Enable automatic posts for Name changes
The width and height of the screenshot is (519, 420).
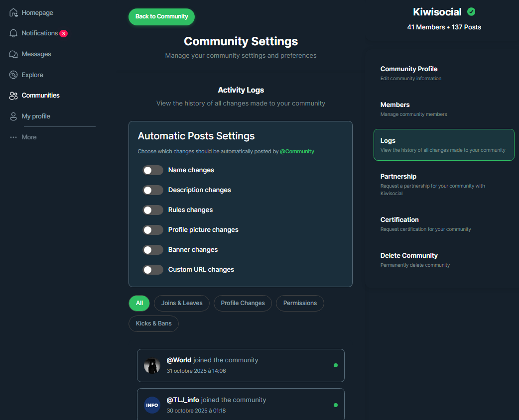[x=153, y=170]
